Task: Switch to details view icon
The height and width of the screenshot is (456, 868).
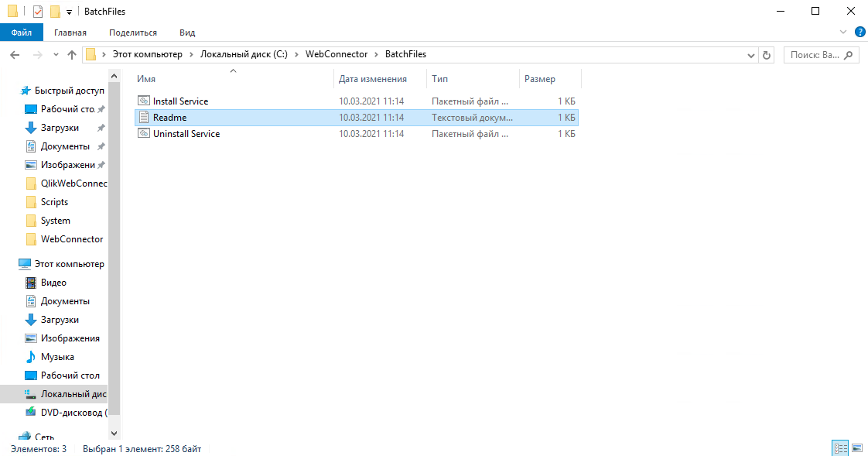Action: point(840,448)
